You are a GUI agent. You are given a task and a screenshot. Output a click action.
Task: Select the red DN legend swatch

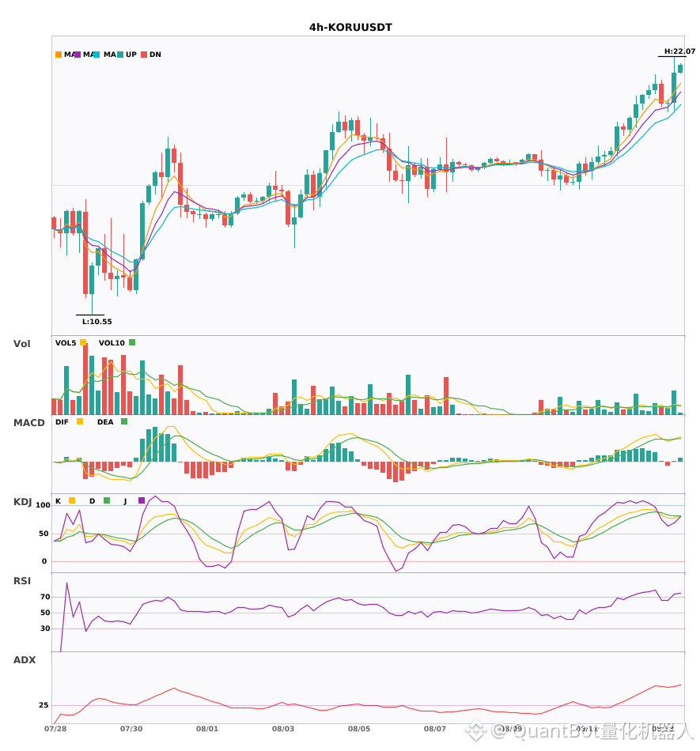pyautogui.click(x=144, y=55)
